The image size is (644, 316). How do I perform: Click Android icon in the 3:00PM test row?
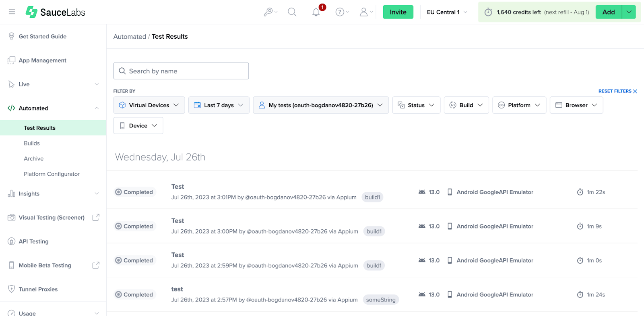(422, 226)
